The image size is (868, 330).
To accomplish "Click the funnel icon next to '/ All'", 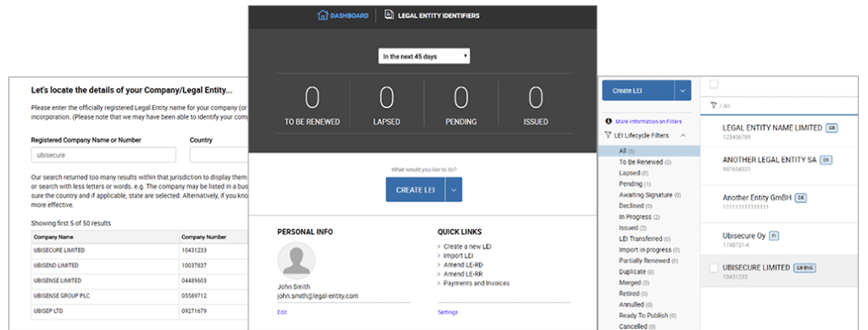I will tap(714, 104).
